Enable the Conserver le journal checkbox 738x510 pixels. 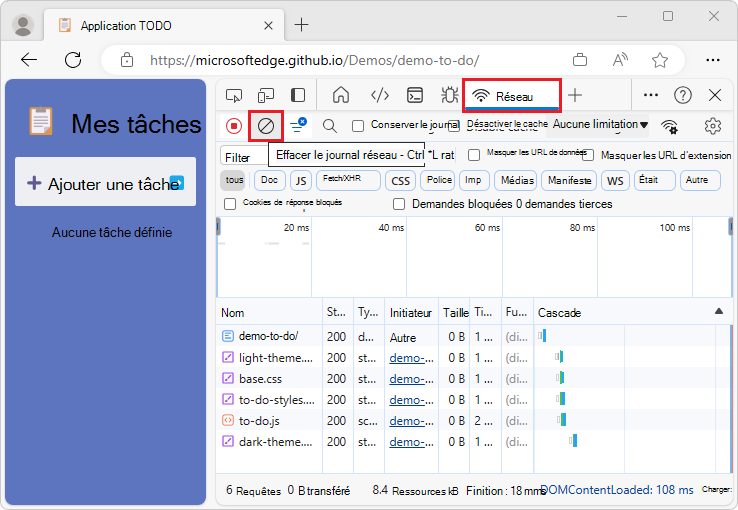click(358, 126)
